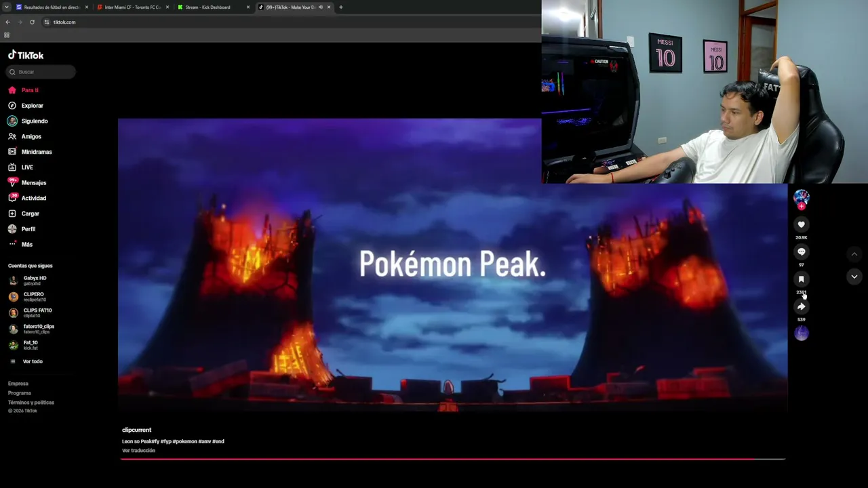This screenshot has height=488, width=868.
Task: Open Mensajes inbox
Action: [x=34, y=183]
